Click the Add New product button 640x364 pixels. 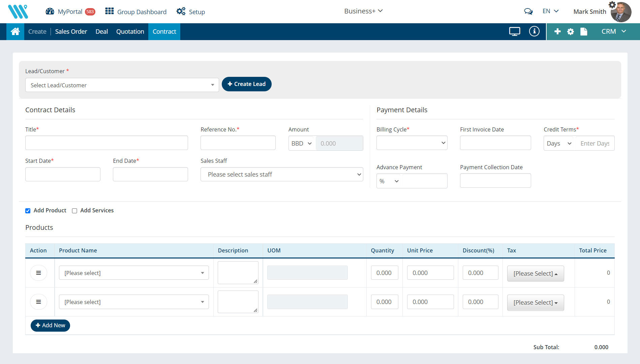(50, 325)
